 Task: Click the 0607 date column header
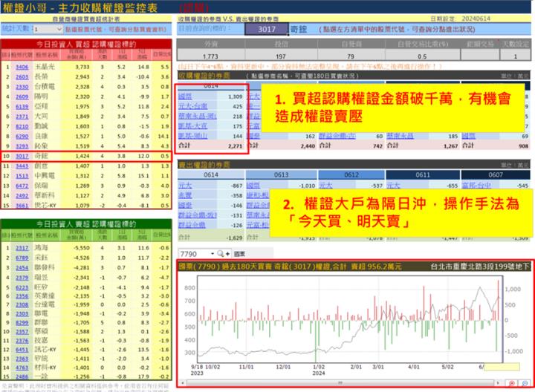[496, 175]
